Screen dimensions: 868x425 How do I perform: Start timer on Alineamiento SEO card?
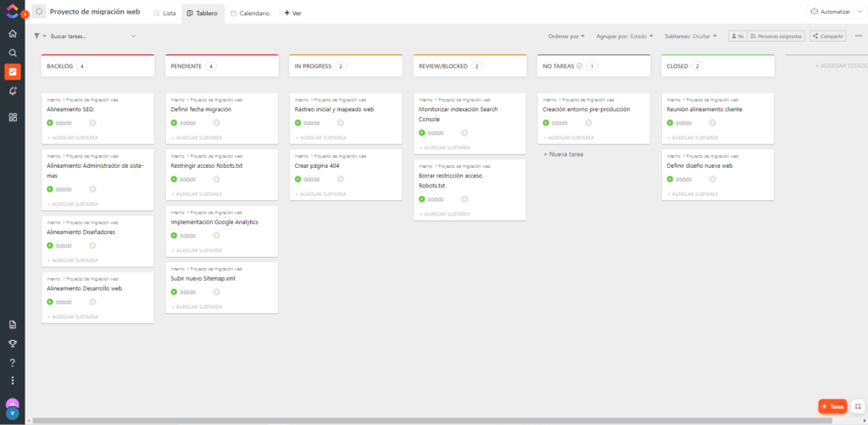pos(50,123)
